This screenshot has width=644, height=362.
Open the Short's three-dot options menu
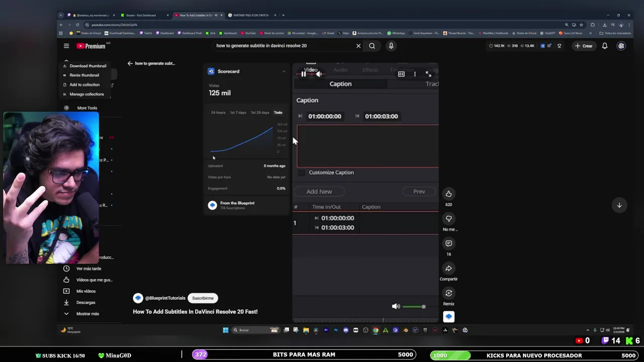click(x=415, y=74)
